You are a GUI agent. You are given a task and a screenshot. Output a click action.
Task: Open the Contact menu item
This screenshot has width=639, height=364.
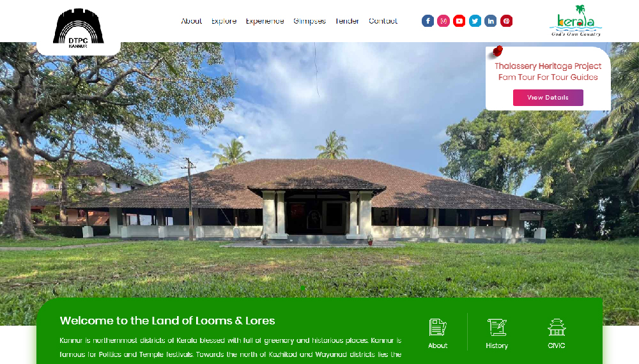coord(383,21)
